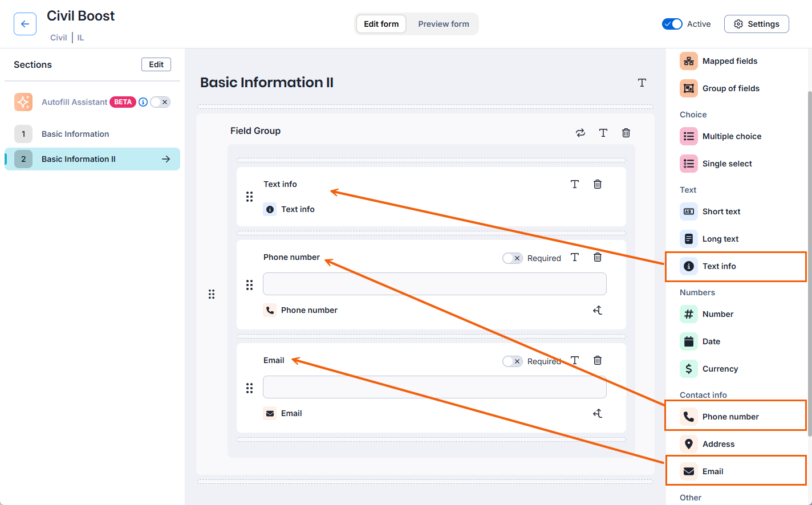Image resolution: width=812 pixels, height=505 pixels.
Task: Click the Autofill Assistant info icon
Action: tap(143, 102)
